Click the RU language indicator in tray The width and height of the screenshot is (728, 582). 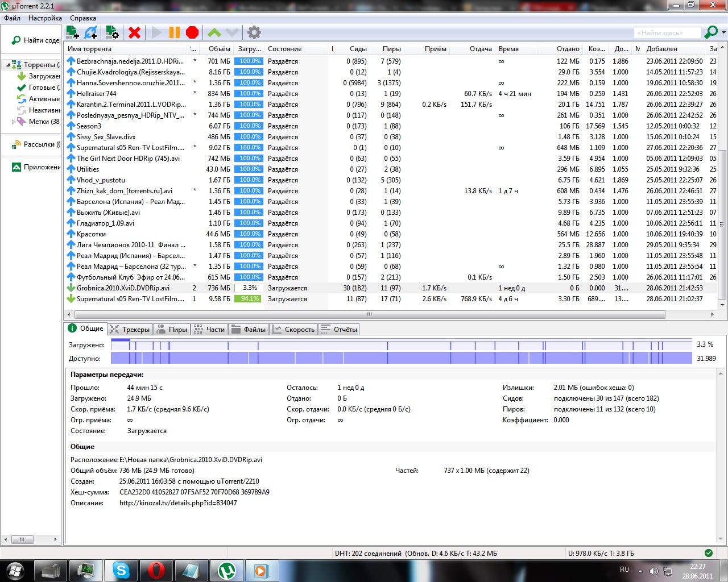coord(624,569)
